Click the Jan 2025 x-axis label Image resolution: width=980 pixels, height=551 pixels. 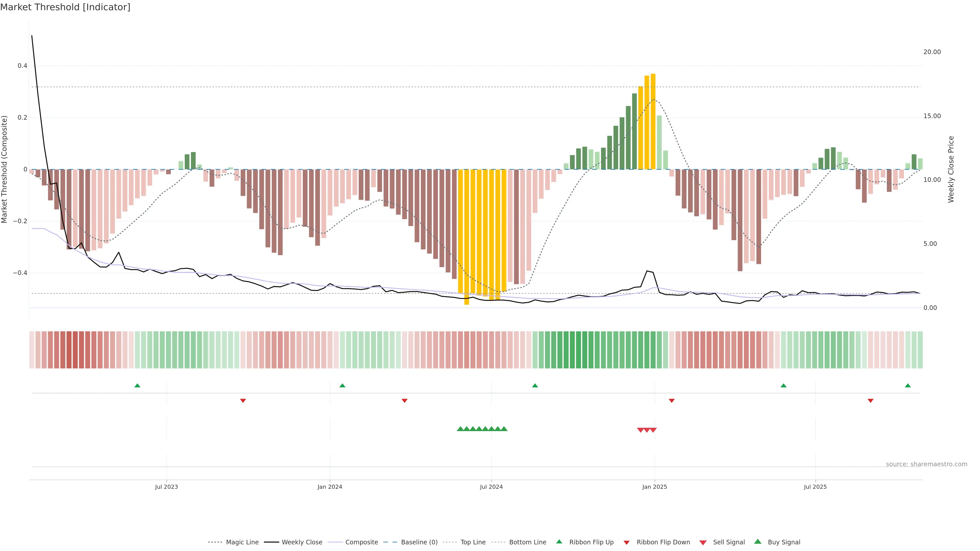pos(654,487)
